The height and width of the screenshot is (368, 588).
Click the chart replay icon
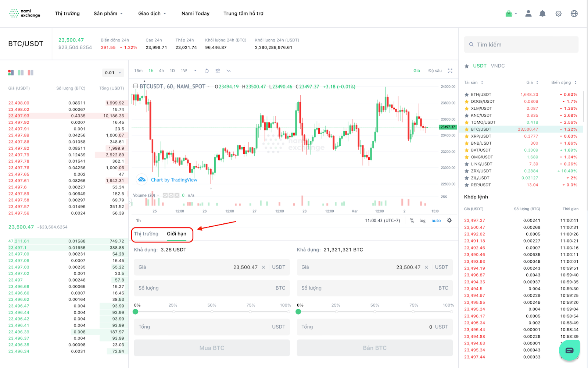207,71
